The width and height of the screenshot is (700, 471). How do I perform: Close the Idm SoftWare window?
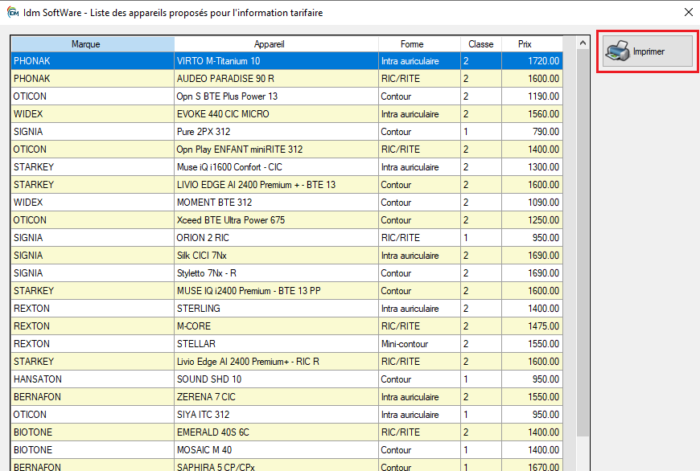pos(688,12)
